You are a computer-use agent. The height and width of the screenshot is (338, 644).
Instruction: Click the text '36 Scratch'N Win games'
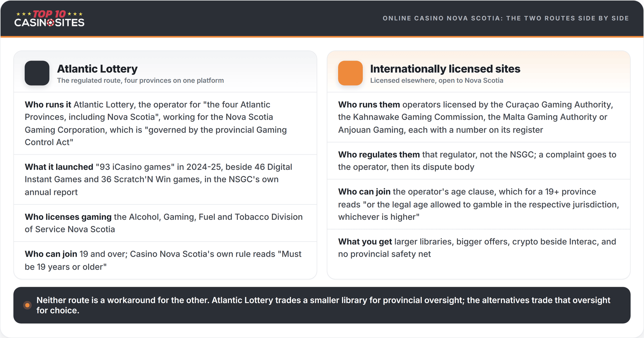click(x=151, y=179)
